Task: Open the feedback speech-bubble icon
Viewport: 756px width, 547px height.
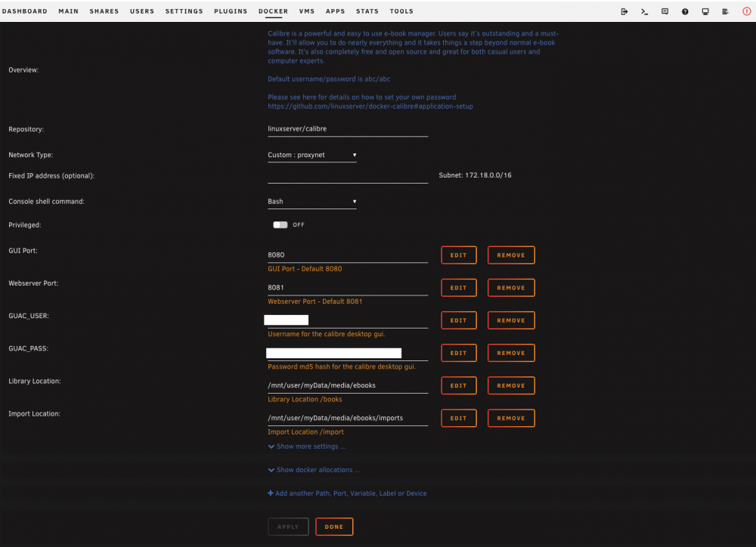Action: click(x=665, y=11)
